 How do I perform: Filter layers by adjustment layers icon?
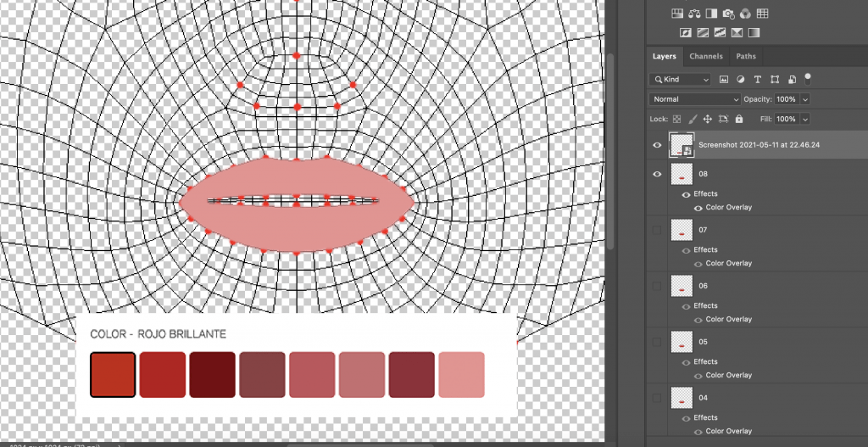[741, 79]
